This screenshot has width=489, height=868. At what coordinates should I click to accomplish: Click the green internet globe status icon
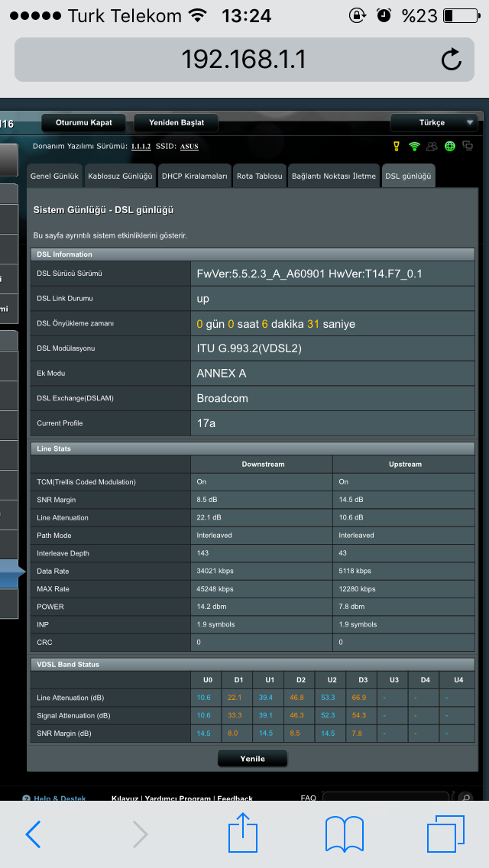[450, 146]
